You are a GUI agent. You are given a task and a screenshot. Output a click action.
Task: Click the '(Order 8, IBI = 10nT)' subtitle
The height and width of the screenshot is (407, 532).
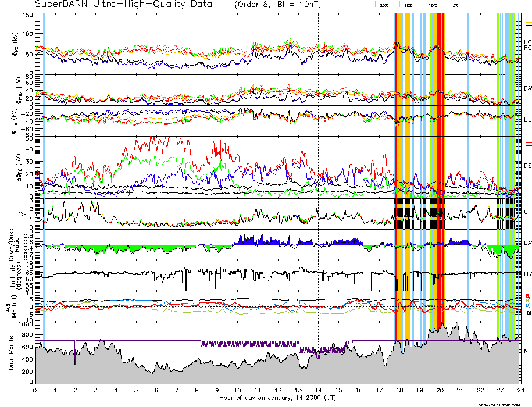(x=279, y=5)
